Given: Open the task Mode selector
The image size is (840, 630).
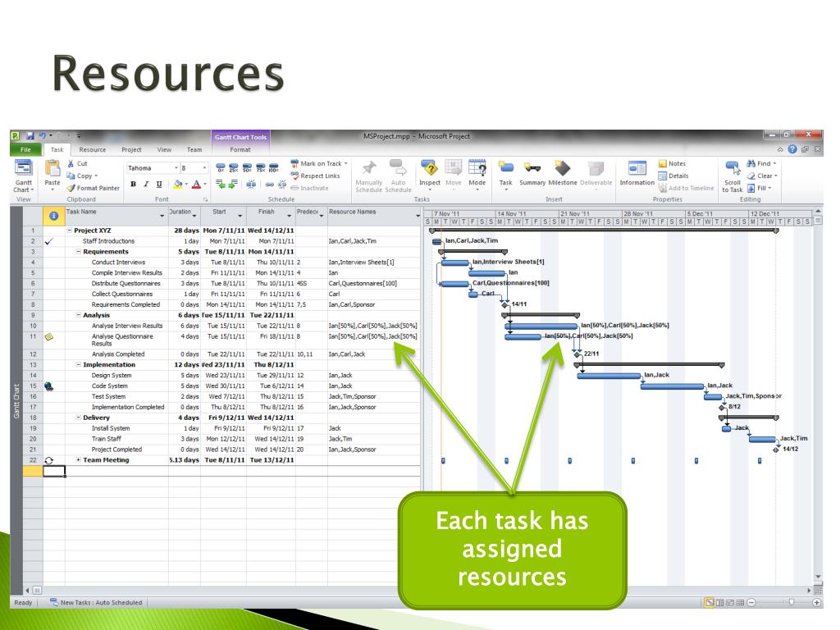Looking at the screenshot, I should (477, 175).
